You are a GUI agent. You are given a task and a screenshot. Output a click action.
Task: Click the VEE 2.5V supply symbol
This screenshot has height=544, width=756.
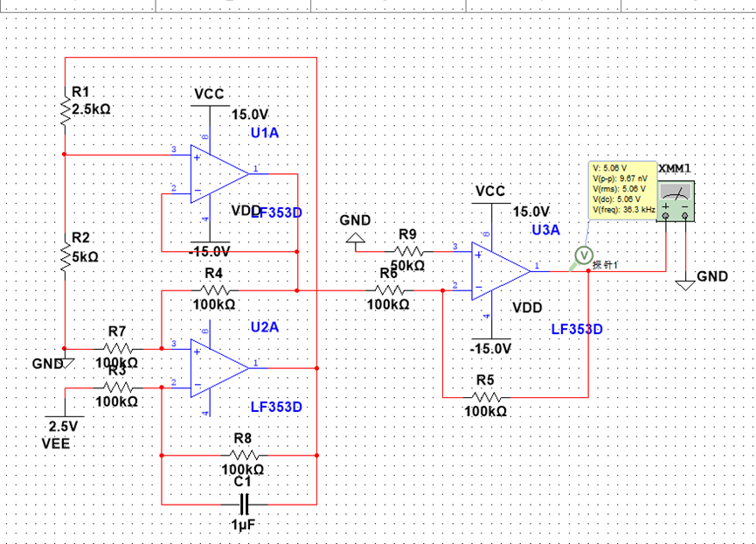(x=64, y=416)
